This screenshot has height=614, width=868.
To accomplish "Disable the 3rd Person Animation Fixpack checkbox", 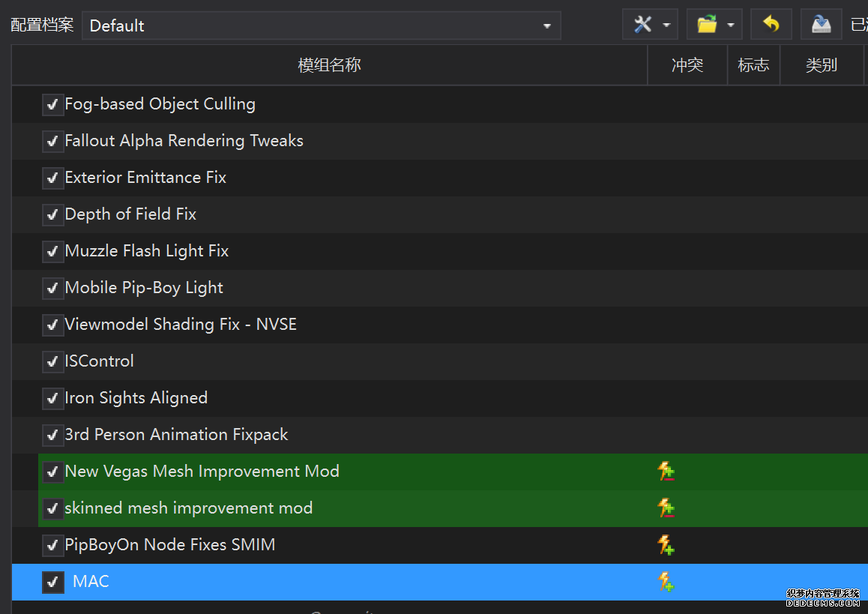I will click(x=52, y=435).
